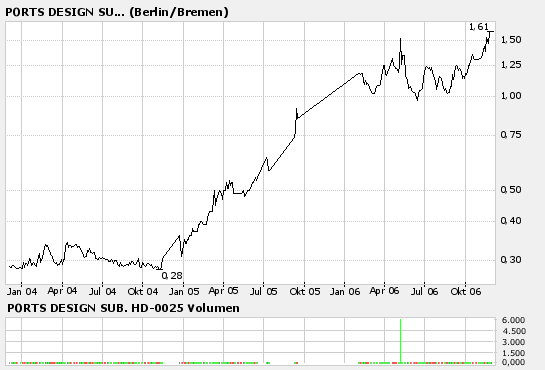This screenshot has height=370, width=545.
Task: Click the 1.500 volume axis label
Action: 513,353
